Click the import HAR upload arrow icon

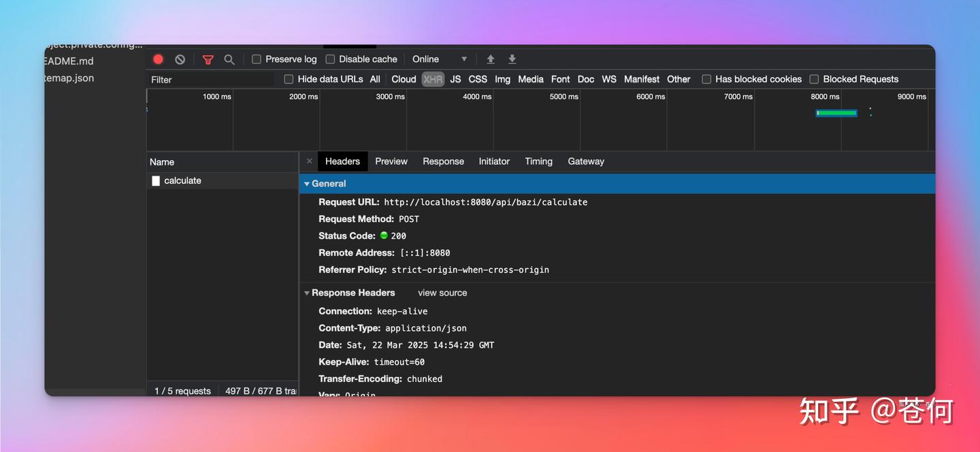click(x=490, y=59)
